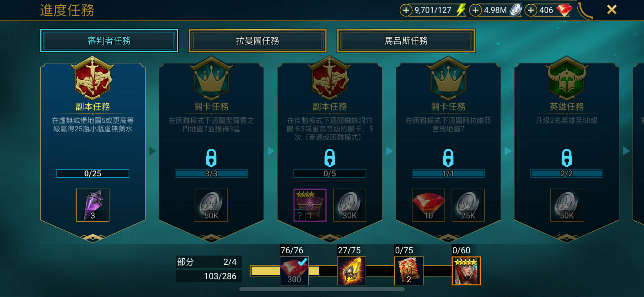Viewport: 644px width, 297px height.
Task: Click arrow after the hero mission card
Action: point(626,151)
